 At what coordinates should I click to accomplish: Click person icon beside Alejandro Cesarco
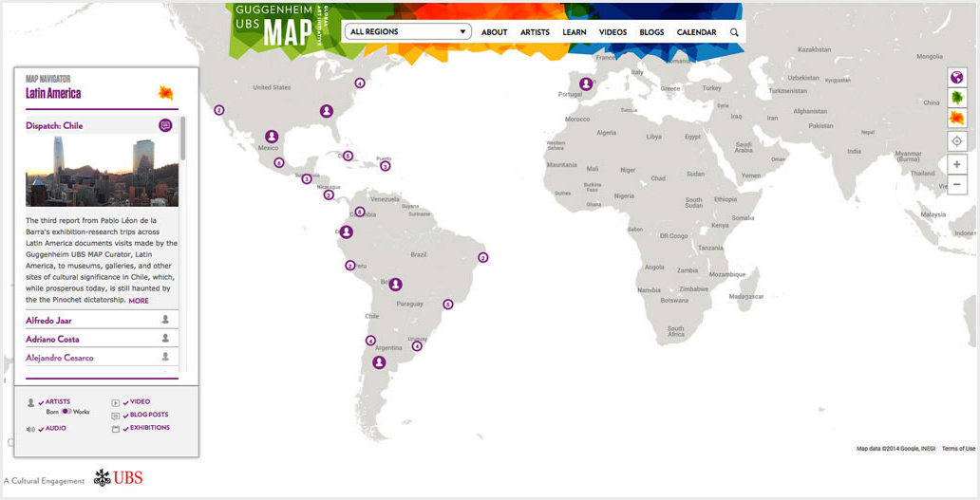pos(165,357)
